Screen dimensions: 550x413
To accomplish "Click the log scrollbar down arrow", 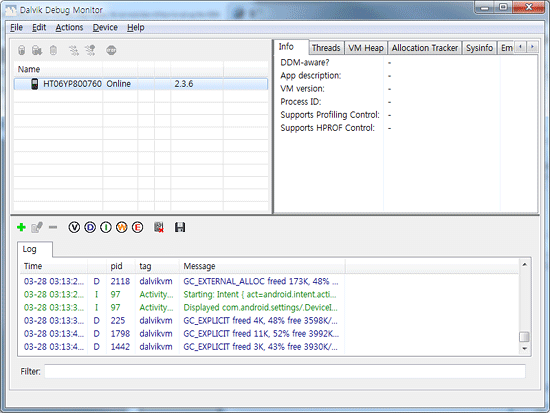I will (x=524, y=348).
